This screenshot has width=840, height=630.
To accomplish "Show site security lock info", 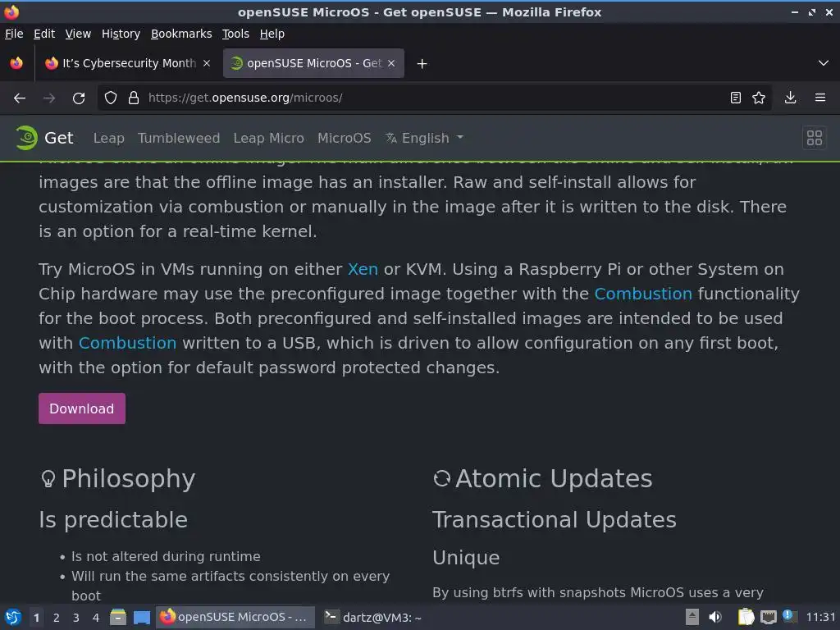I will click(x=134, y=98).
